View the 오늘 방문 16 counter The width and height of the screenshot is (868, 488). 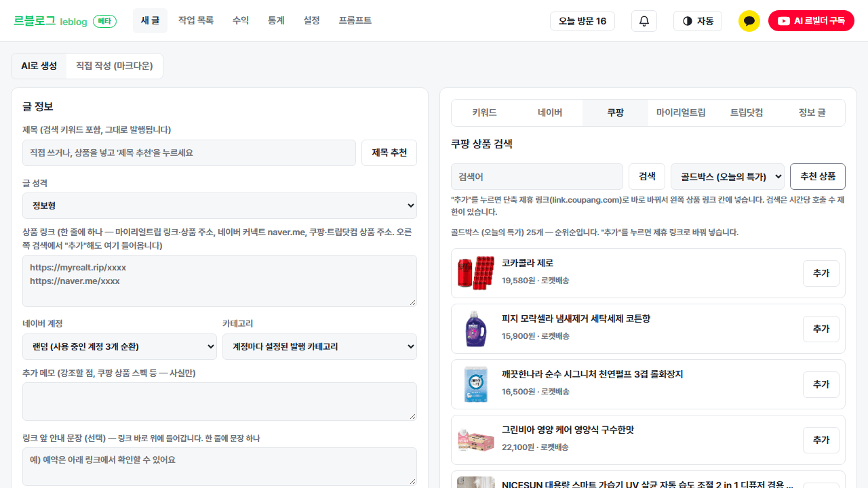[x=583, y=21]
